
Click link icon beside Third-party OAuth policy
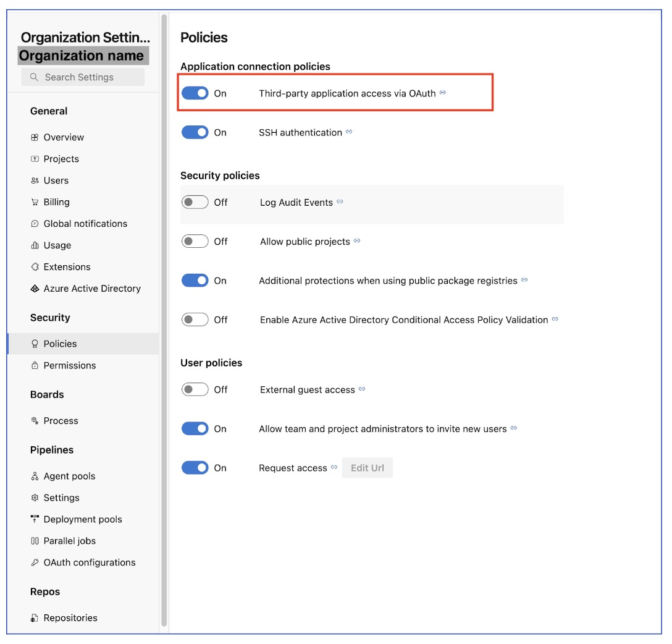(443, 93)
